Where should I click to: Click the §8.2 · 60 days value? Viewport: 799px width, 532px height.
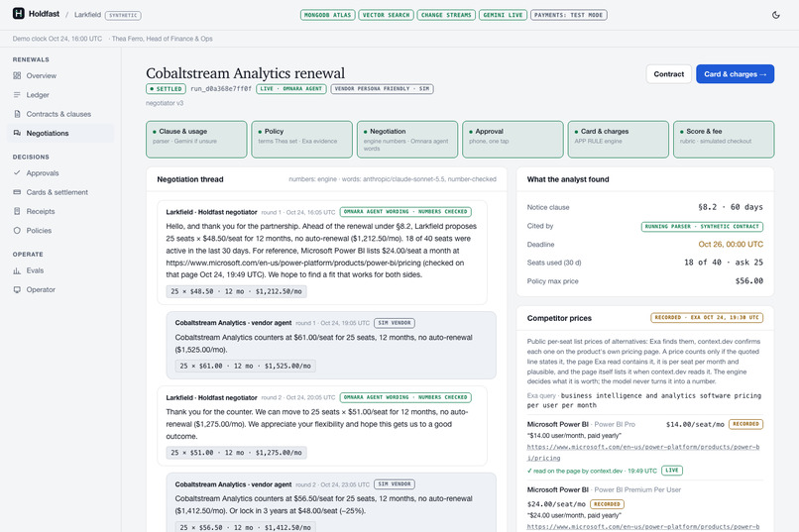coord(731,207)
